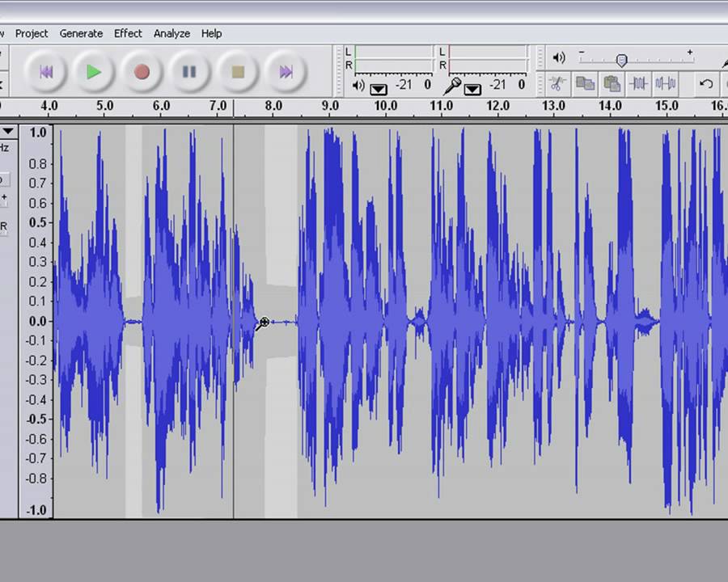Click the green output level meter bars
728x582 pixels.
pyautogui.click(x=393, y=58)
